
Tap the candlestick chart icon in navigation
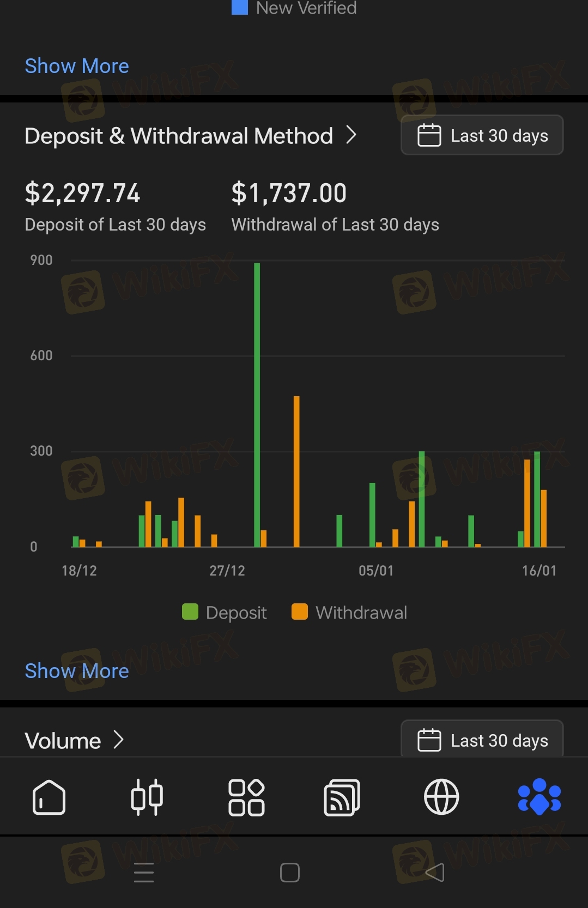[147, 797]
